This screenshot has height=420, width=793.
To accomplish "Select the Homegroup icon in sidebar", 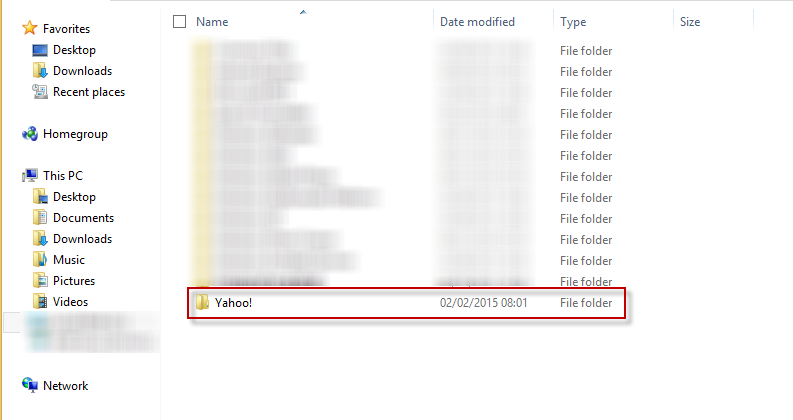I will click(x=30, y=134).
